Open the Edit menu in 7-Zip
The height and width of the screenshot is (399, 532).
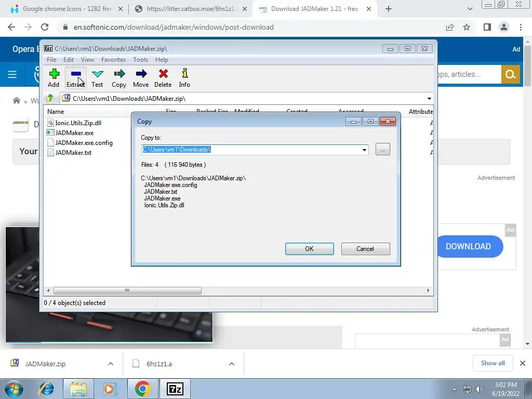point(69,60)
